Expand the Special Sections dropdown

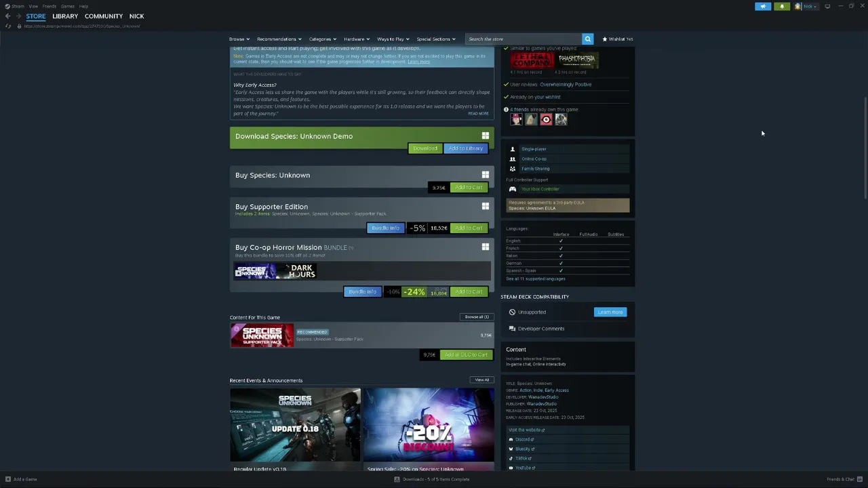pyautogui.click(x=436, y=39)
